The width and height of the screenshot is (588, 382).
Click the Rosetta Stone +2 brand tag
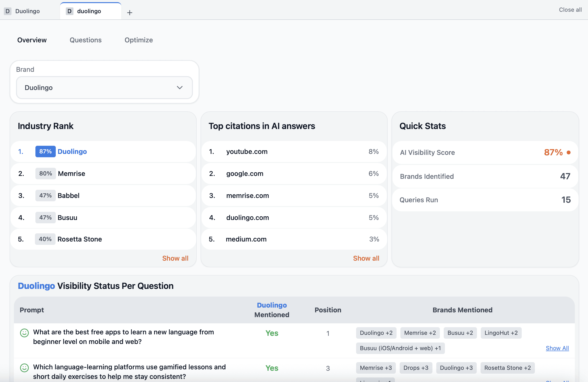coord(507,368)
